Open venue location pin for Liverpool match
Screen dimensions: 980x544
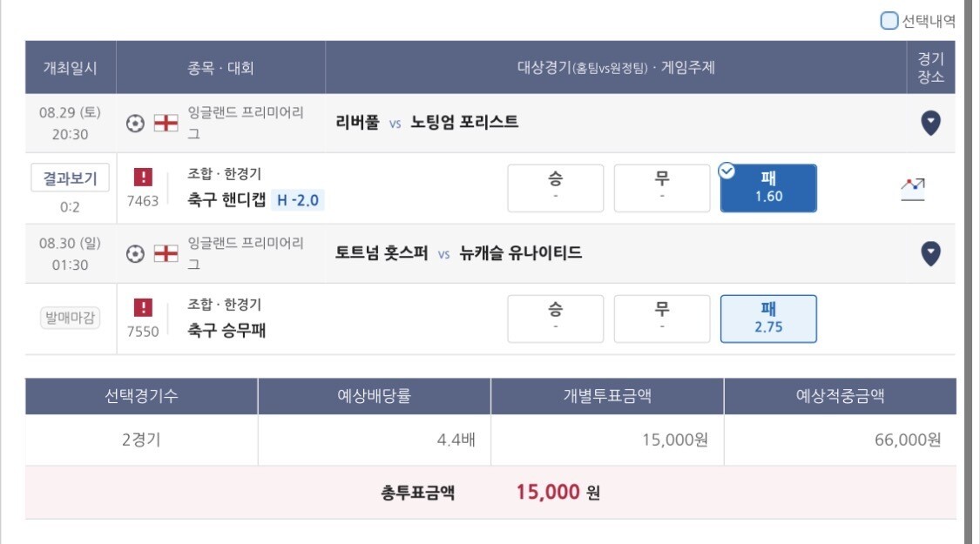click(930, 123)
